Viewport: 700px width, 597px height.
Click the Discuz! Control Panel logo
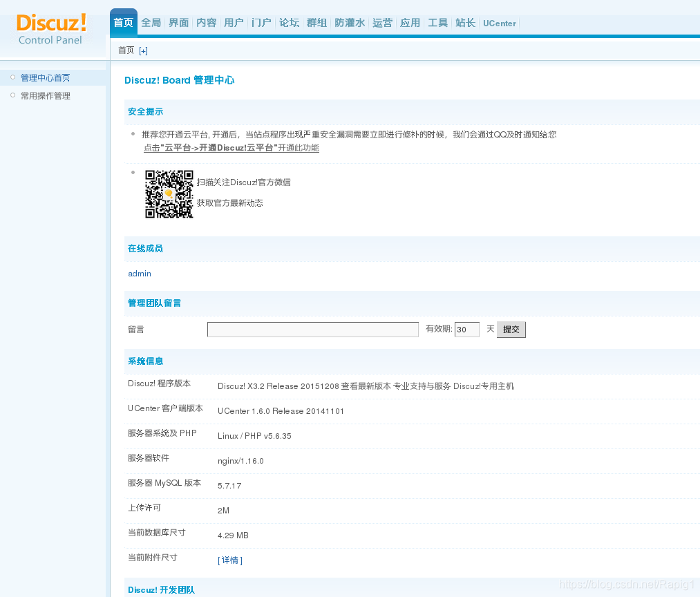pos(51,29)
